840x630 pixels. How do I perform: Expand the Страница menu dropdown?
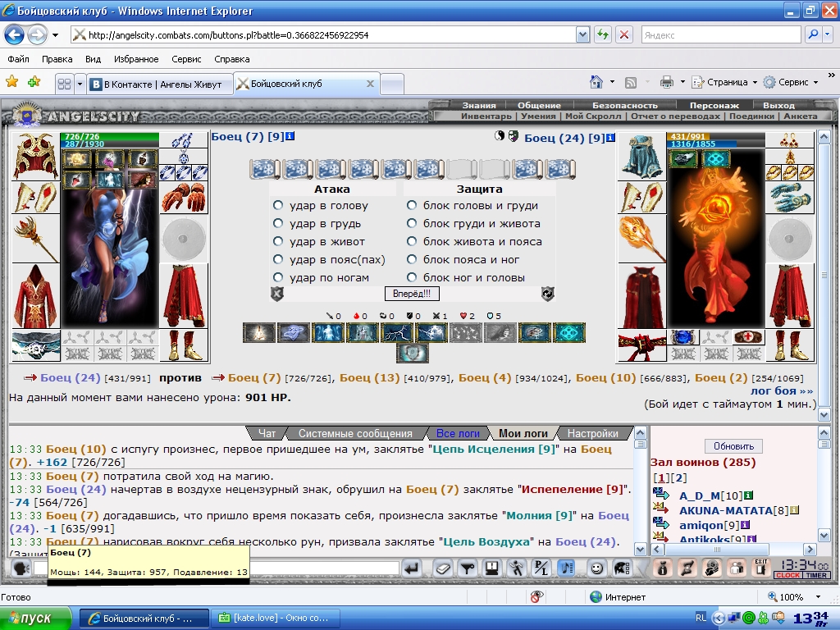point(755,83)
